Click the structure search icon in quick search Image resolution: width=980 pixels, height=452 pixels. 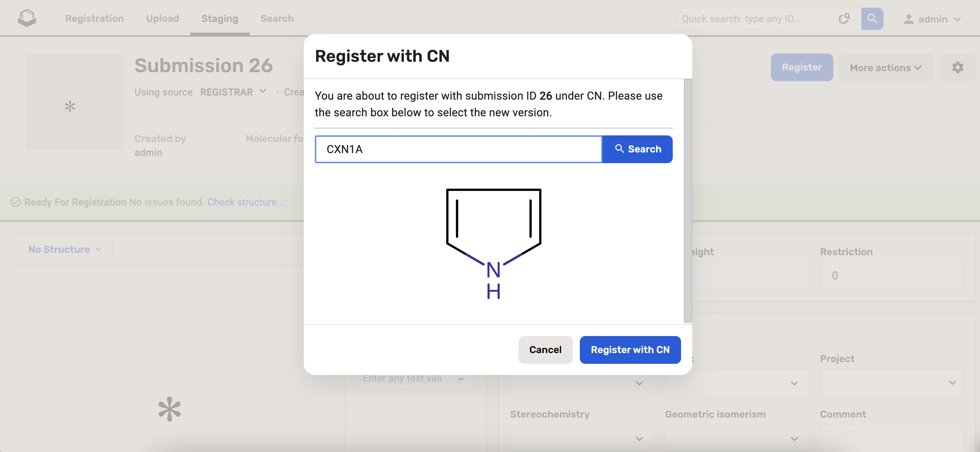coord(844,19)
